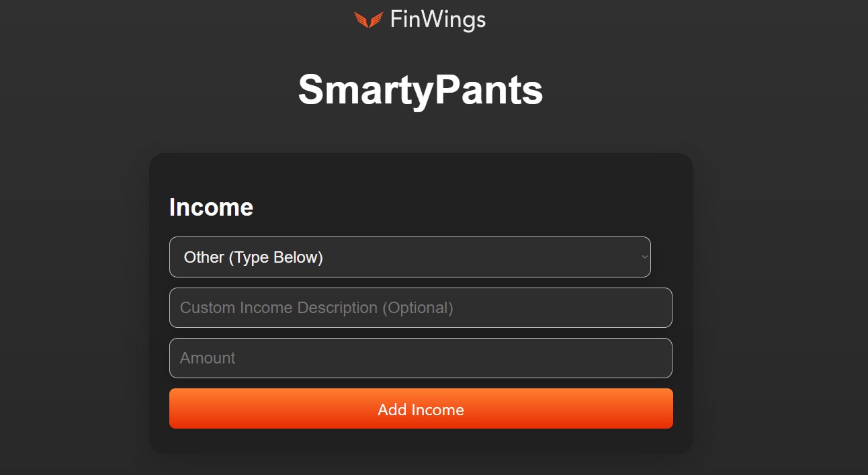This screenshot has height=475, width=868.
Task: Click the "Add Income" label text
Action: pyautogui.click(x=421, y=409)
